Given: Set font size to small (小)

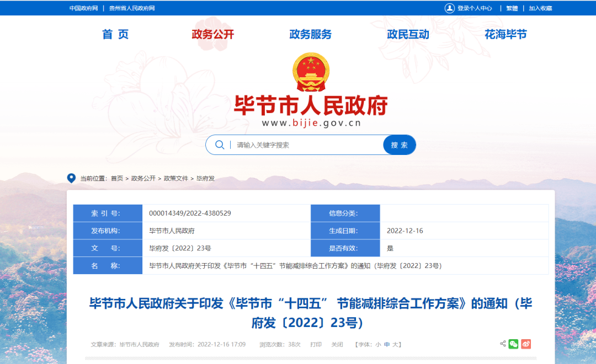Looking at the screenshot, I should pyautogui.click(x=378, y=345).
